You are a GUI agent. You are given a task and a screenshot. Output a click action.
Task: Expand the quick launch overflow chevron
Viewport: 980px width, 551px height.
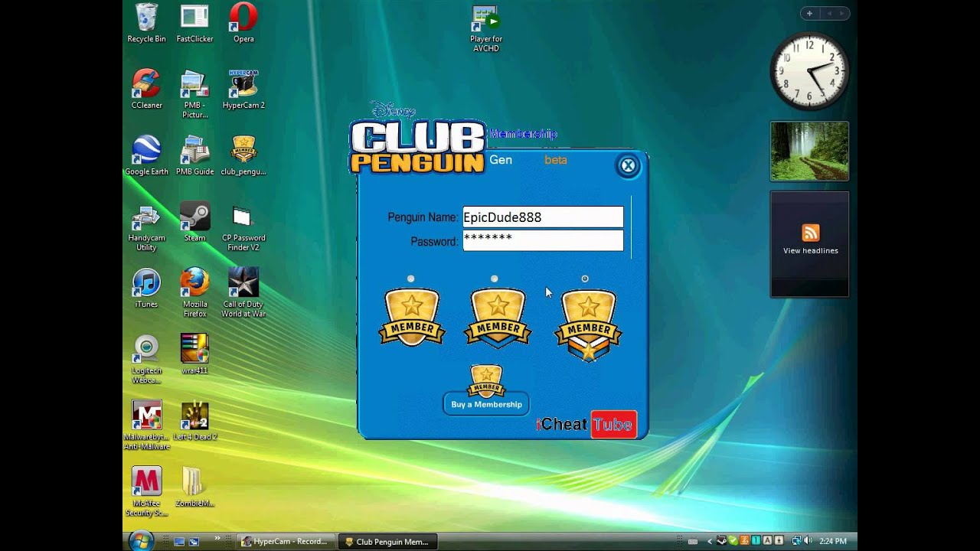217,539
